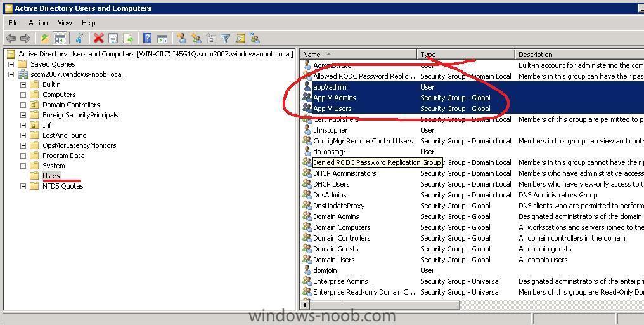Sort list by the Name column
The image size is (644, 325).
(x=359, y=55)
